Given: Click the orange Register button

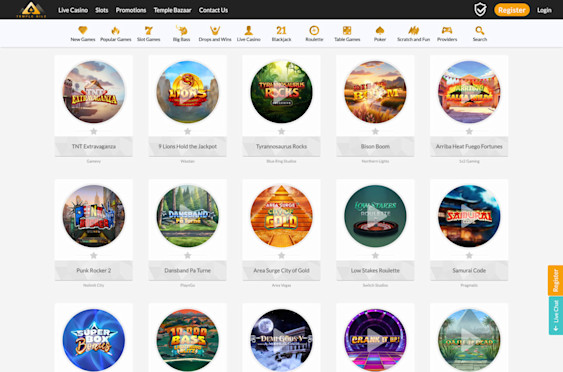Looking at the screenshot, I should (512, 10).
